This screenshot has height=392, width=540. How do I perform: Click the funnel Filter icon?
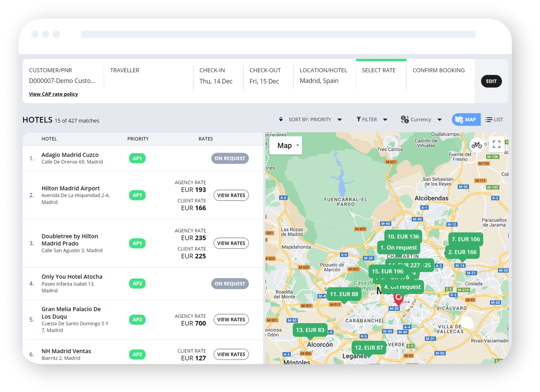pos(359,119)
